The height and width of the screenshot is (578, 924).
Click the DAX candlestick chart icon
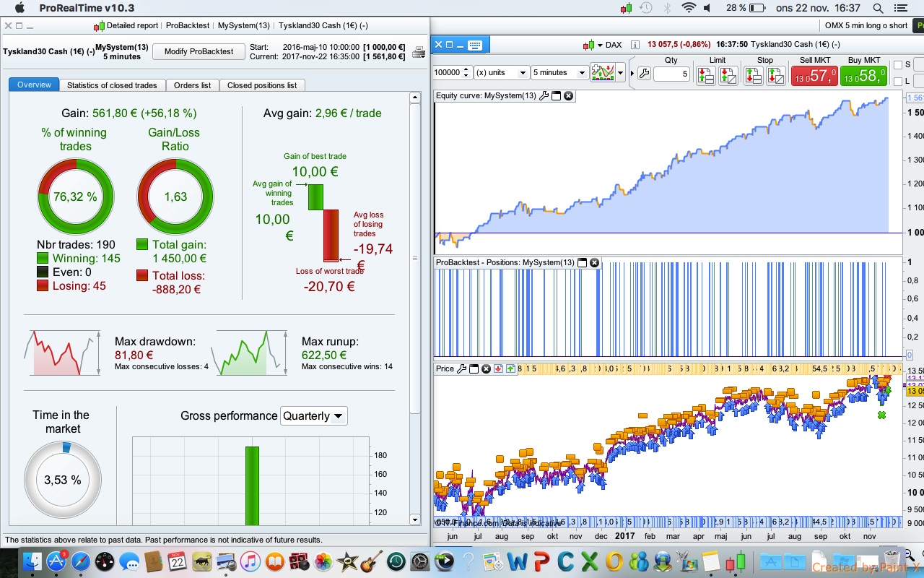[x=588, y=45]
